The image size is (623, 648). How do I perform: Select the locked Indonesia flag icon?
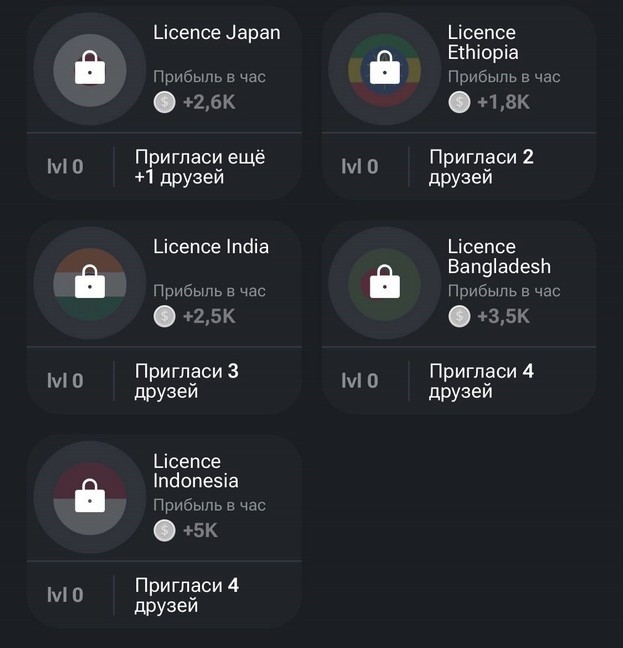pyautogui.click(x=90, y=497)
